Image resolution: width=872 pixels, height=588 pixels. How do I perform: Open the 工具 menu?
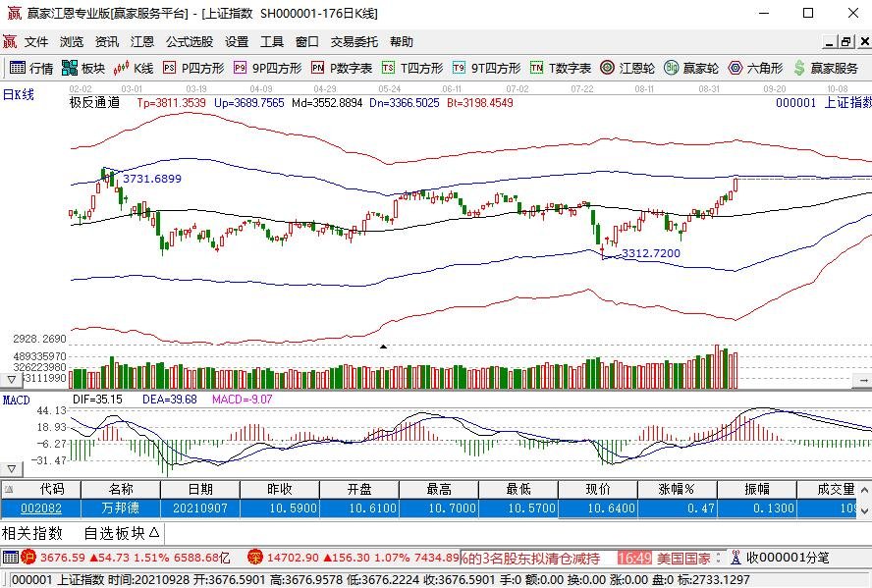coord(271,41)
